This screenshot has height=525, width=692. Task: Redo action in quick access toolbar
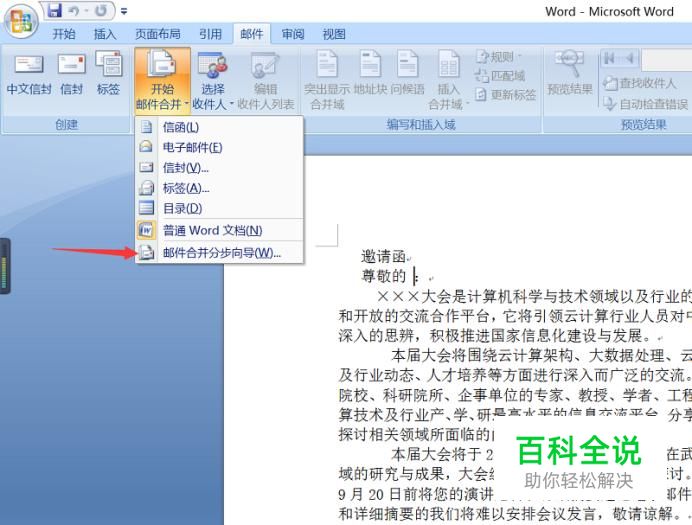click(x=101, y=10)
